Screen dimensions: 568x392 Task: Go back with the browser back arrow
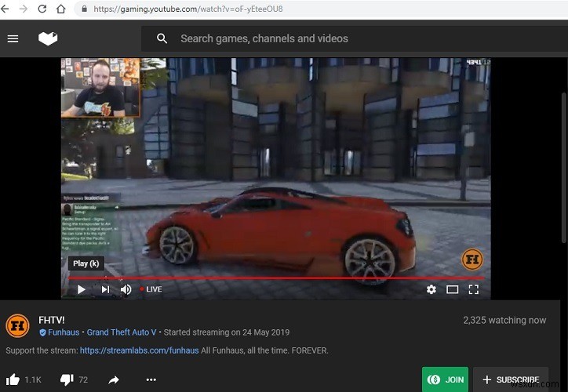[x=5, y=9]
